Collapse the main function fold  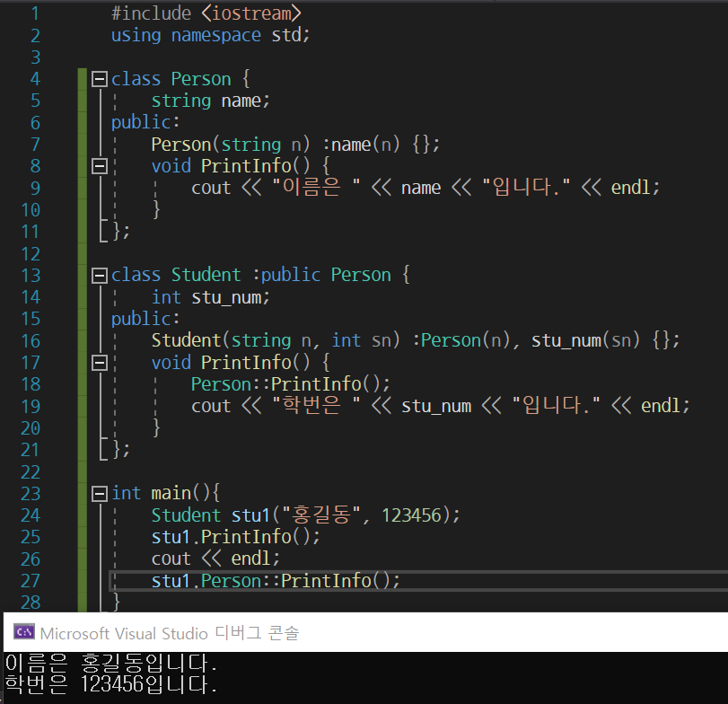(100, 494)
